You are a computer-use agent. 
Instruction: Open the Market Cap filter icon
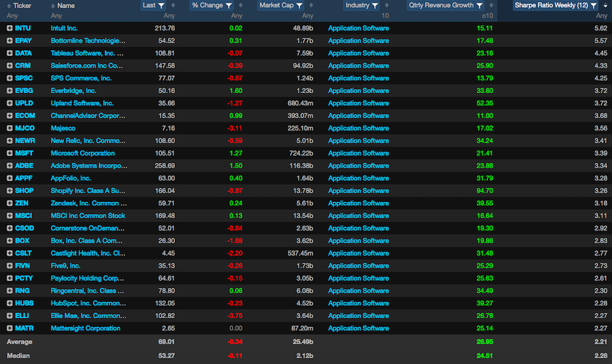point(299,6)
